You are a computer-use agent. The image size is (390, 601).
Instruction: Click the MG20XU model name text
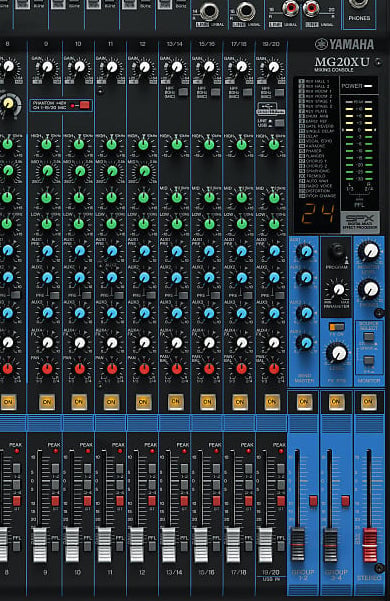342,62
